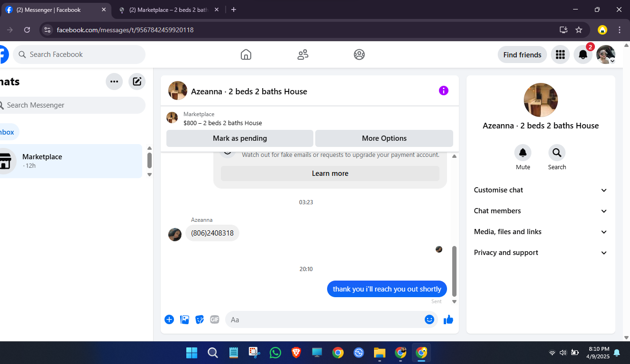Open Marketplace $800 listing link
This screenshot has height=364, width=630.
click(223, 123)
